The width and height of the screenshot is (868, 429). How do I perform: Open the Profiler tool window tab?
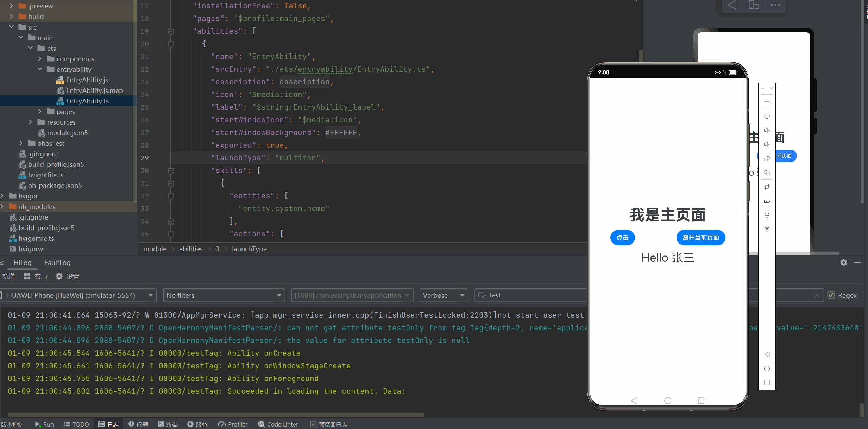click(x=233, y=424)
